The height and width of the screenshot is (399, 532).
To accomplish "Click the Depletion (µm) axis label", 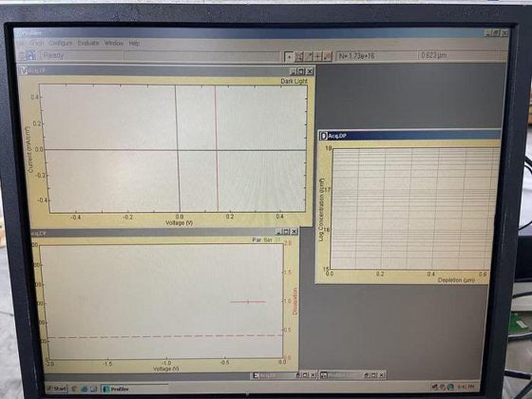I will (x=456, y=280).
